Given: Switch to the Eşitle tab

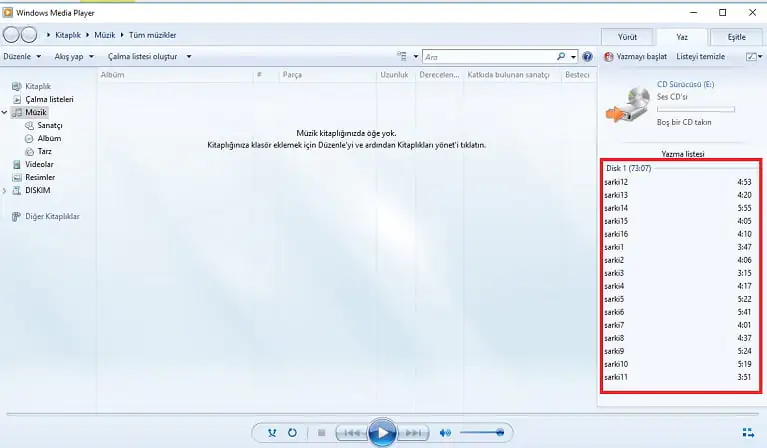Looking at the screenshot, I should (736, 37).
